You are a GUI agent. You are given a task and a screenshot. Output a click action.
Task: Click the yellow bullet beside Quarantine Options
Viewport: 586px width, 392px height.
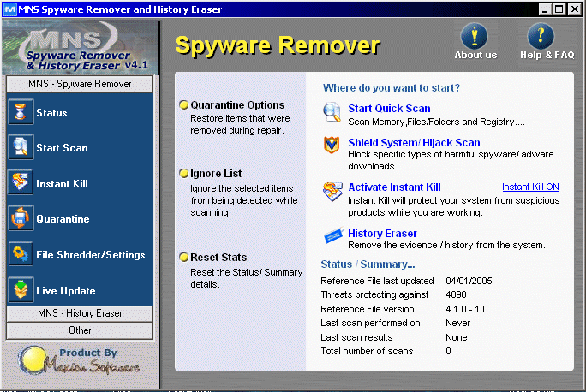[x=183, y=105]
